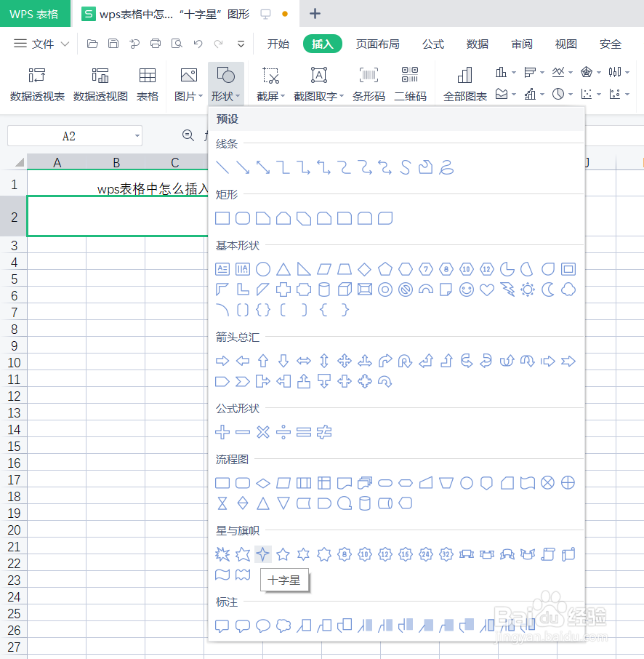Choose the U-turn arrow shape
This screenshot has width=644, height=659.
coord(405,361)
